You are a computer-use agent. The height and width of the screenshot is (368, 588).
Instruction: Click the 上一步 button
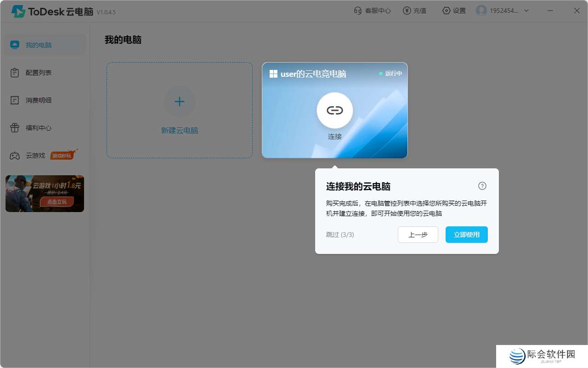pyautogui.click(x=418, y=235)
